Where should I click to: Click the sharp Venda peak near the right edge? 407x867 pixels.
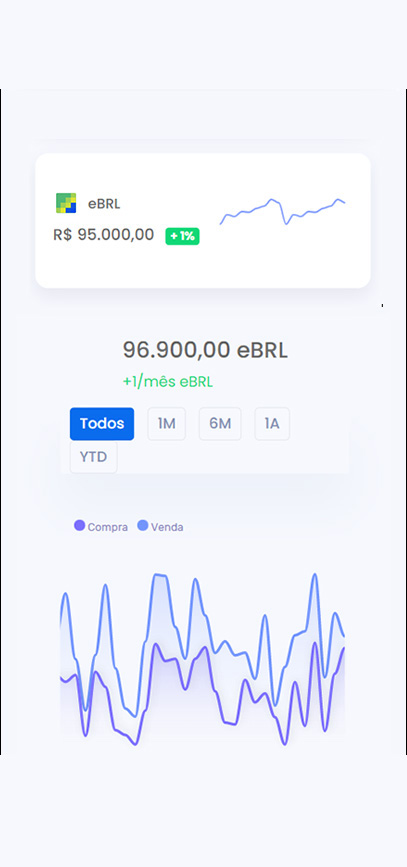coord(315,575)
